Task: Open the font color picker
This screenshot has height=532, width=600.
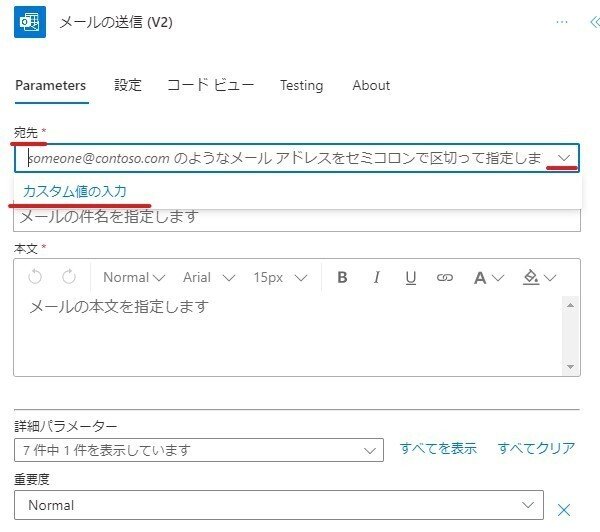Action: [489, 277]
